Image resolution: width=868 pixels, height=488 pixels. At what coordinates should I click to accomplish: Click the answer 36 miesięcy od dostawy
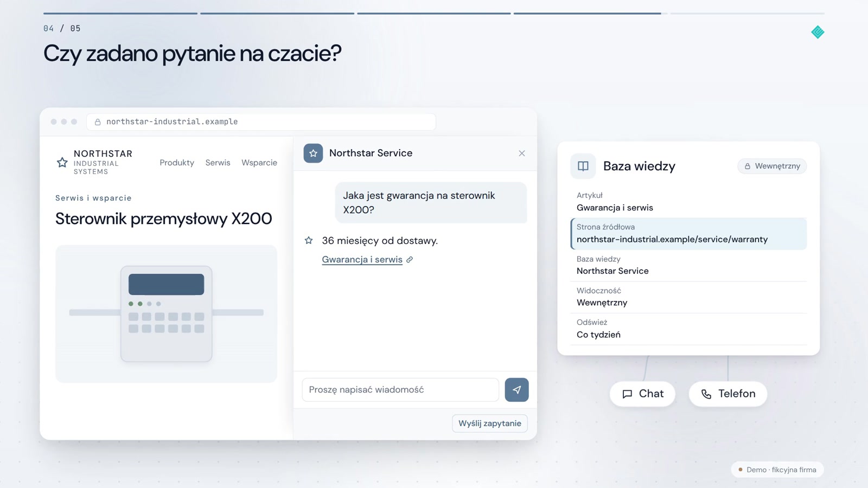click(380, 241)
